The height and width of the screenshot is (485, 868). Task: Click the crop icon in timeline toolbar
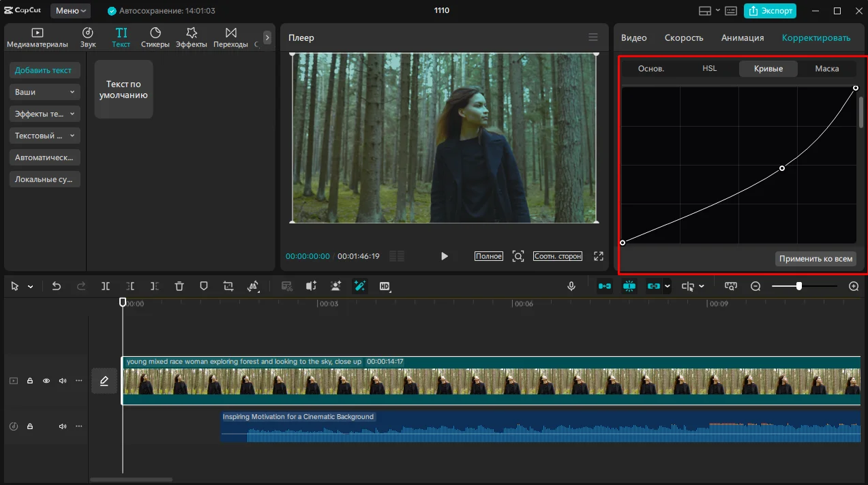tap(228, 287)
